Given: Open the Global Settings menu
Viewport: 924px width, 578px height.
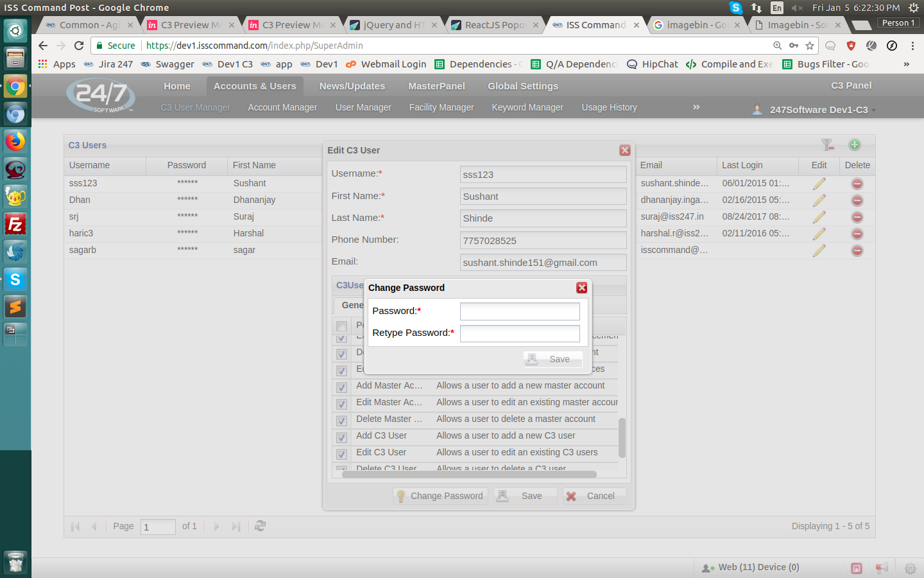Looking at the screenshot, I should pyautogui.click(x=523, y=86).
